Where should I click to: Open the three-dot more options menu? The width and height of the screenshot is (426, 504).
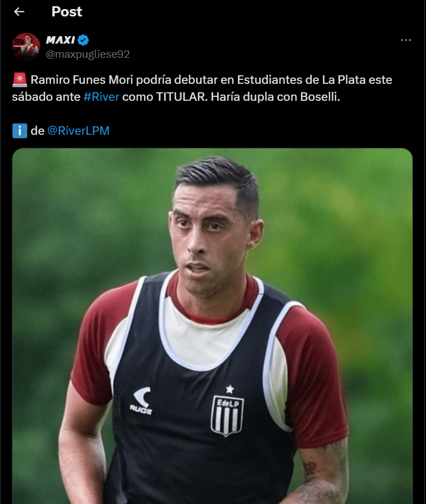[406, 40]
